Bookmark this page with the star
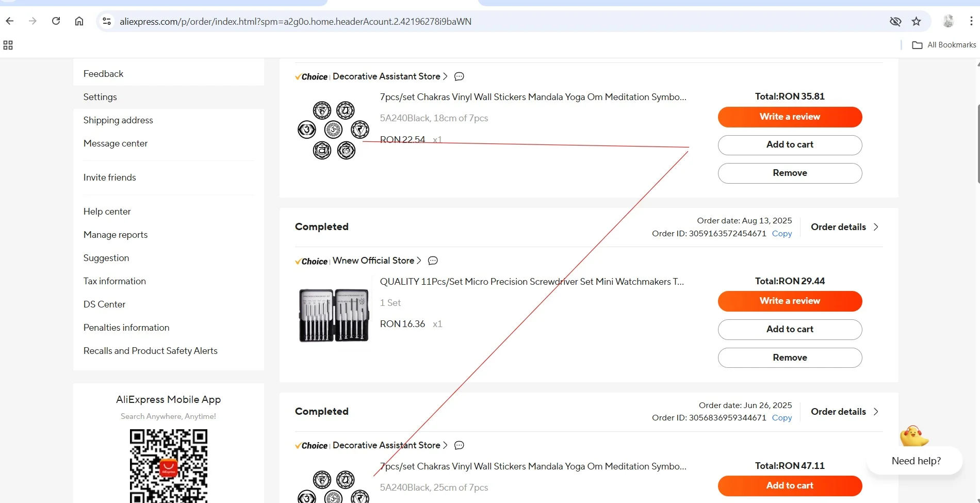 [x=916, y=21]
